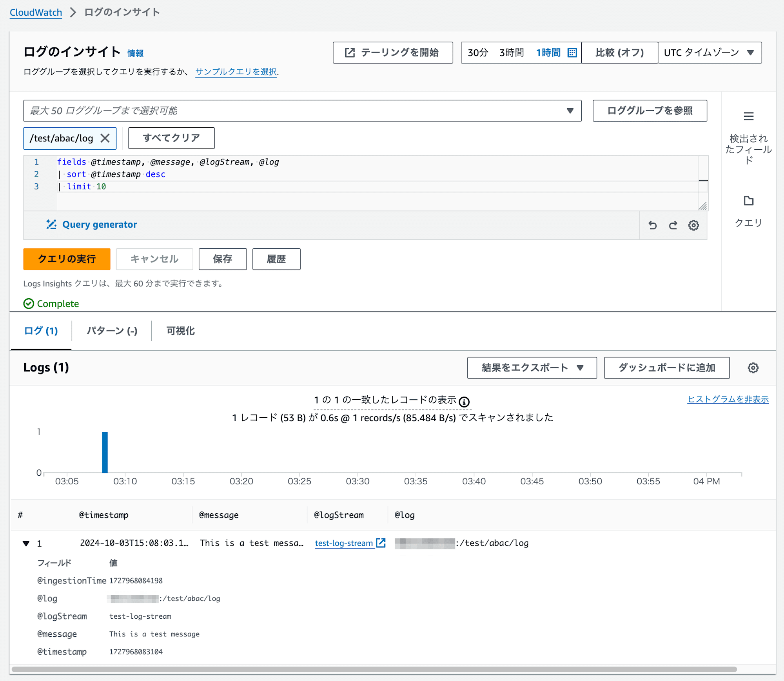Open the CloudWatch breadcrumb link
The width and height of the screenshot is (784, 681).
(x=36, y=13)
